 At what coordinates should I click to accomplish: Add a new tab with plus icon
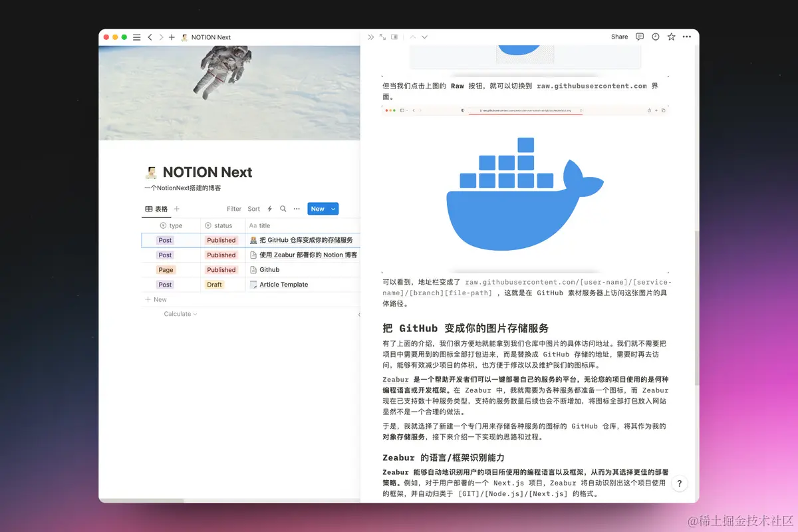pyautogui.click(x=172, y=37)
